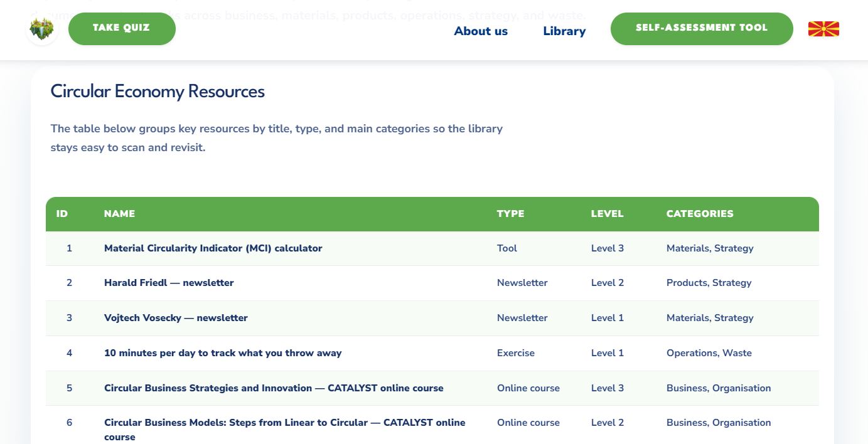Click the Take Quiz button
The height and width of the screenshot is (444, 868).
122,28
